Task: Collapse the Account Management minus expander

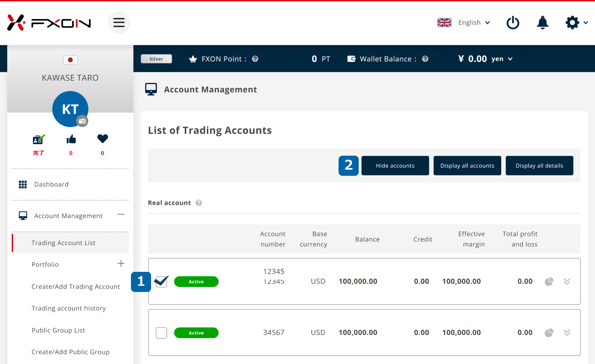Action: point(121,215)
